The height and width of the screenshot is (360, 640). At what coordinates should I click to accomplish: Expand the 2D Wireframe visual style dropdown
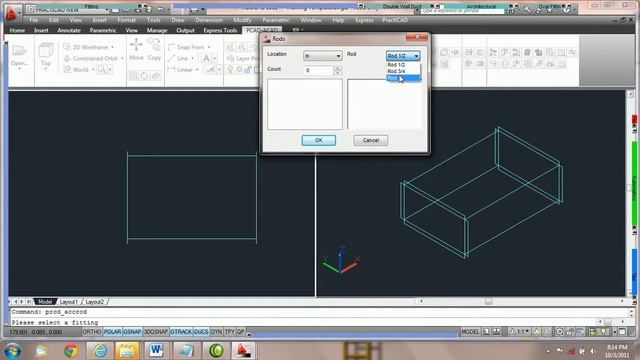point(113,47)
